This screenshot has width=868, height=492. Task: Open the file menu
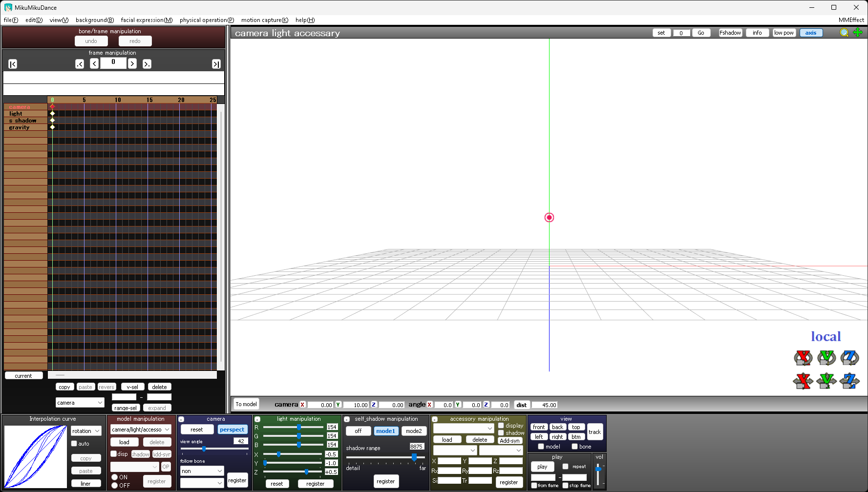click(11, 20)
